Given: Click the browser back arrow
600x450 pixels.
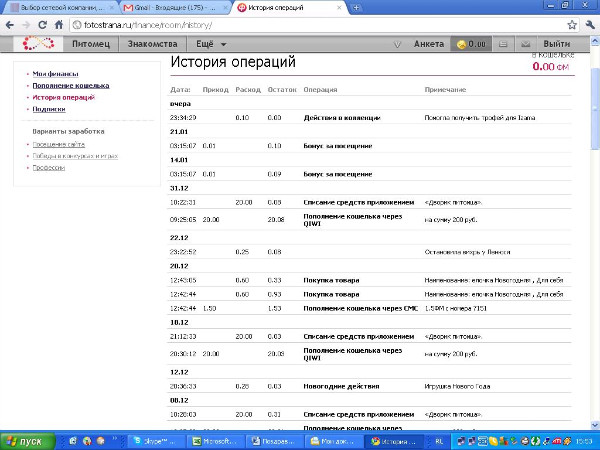Looking at the screenshot, I should (10, 25).
